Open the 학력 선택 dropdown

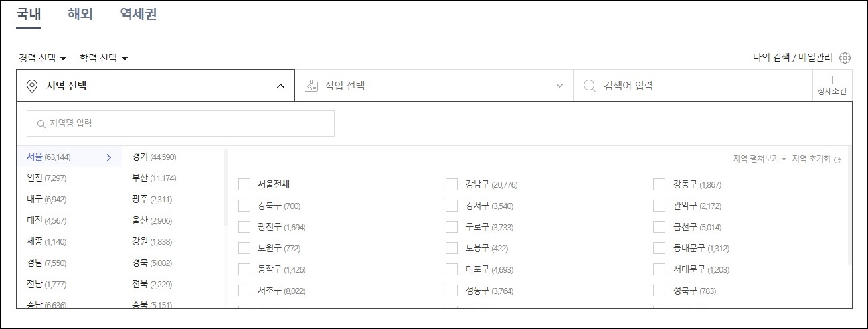(x=104, y=58)
